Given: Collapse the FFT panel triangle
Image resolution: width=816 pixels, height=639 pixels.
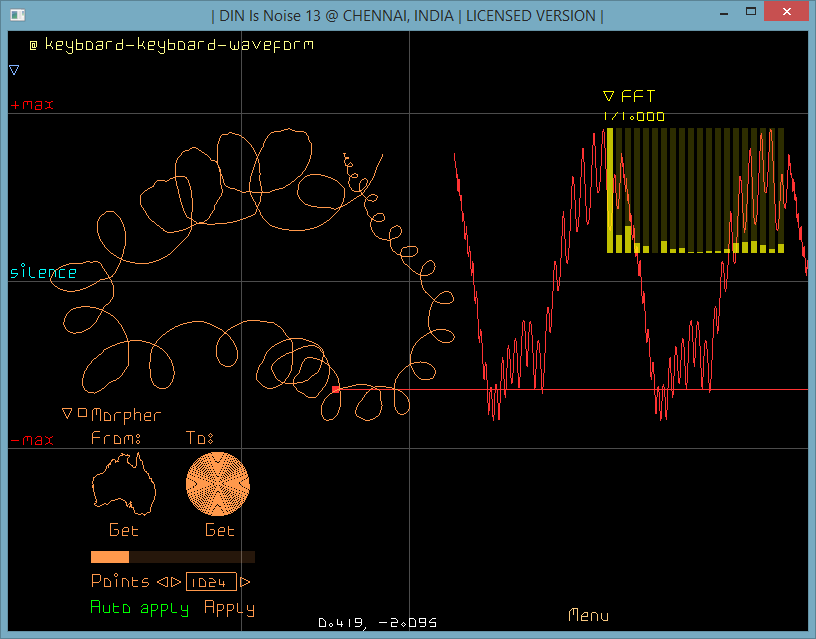Looking at the screenshot, I should tap(608, 97).
